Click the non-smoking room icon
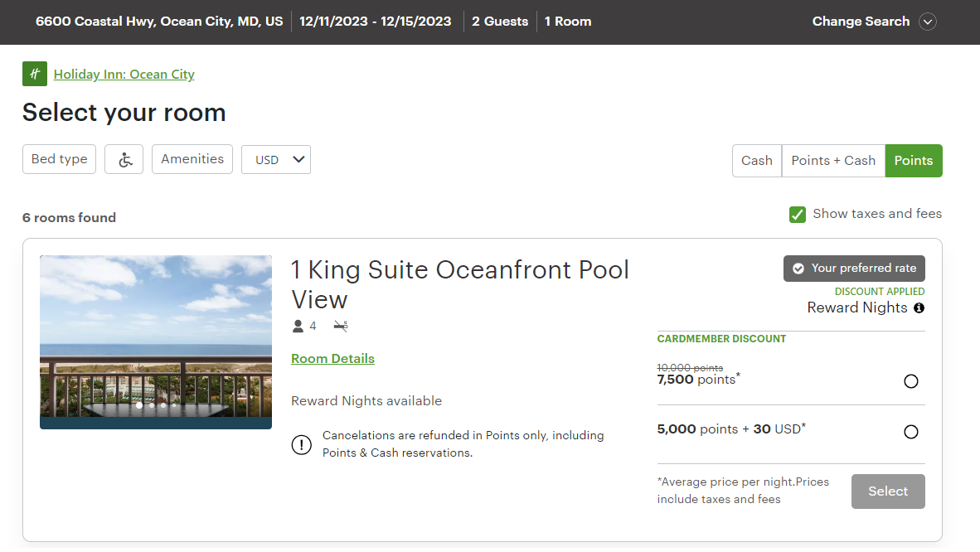980x552 pixels. (x=340, y=326)
